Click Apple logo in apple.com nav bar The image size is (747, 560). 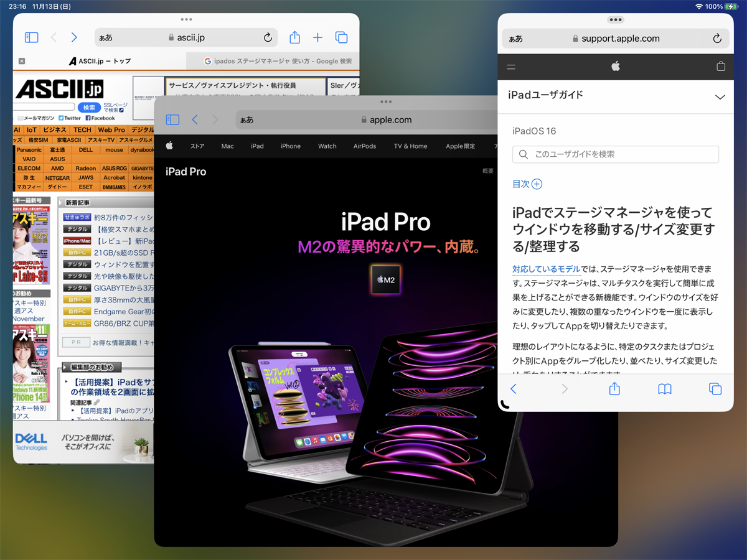coord(169,146)
